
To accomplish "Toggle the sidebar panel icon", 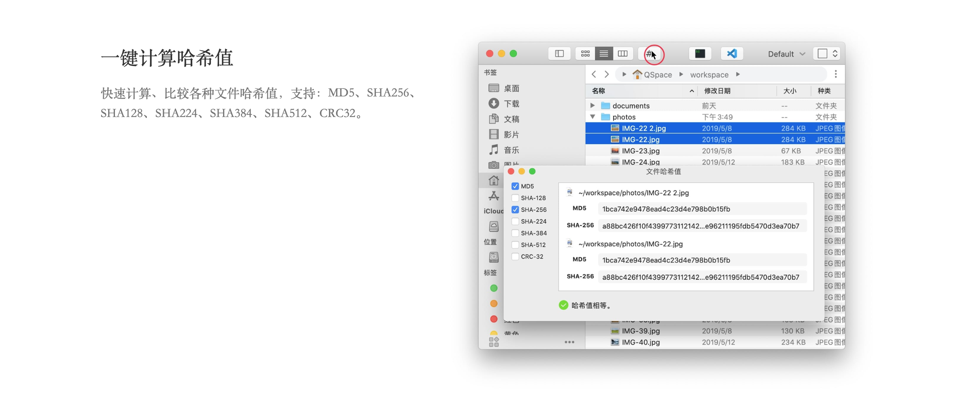I will coord(559,54).
